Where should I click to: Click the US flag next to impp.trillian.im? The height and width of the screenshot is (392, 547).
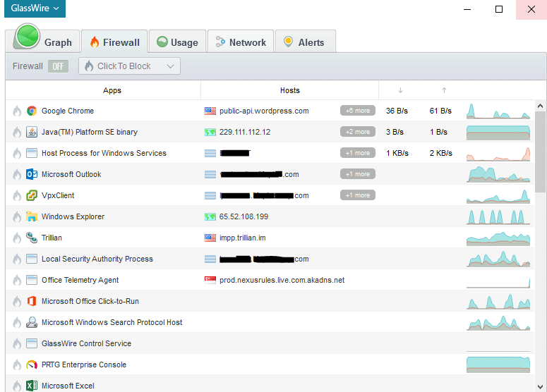pos(210,238)
